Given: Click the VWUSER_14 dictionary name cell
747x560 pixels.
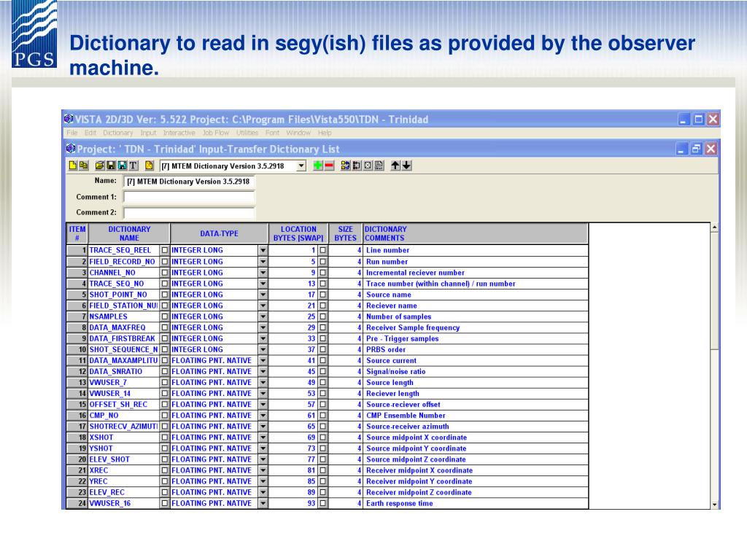Looking at the screenshot, I should click(123, 393).
